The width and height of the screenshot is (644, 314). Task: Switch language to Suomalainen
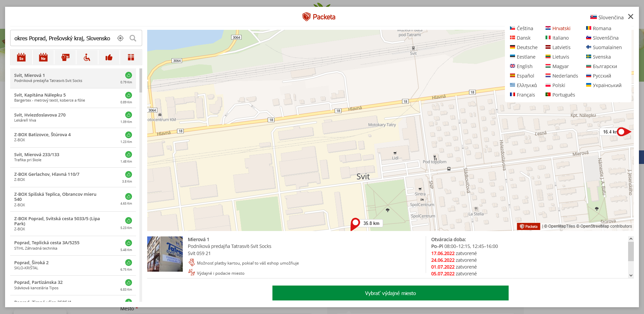pos(604,47)
